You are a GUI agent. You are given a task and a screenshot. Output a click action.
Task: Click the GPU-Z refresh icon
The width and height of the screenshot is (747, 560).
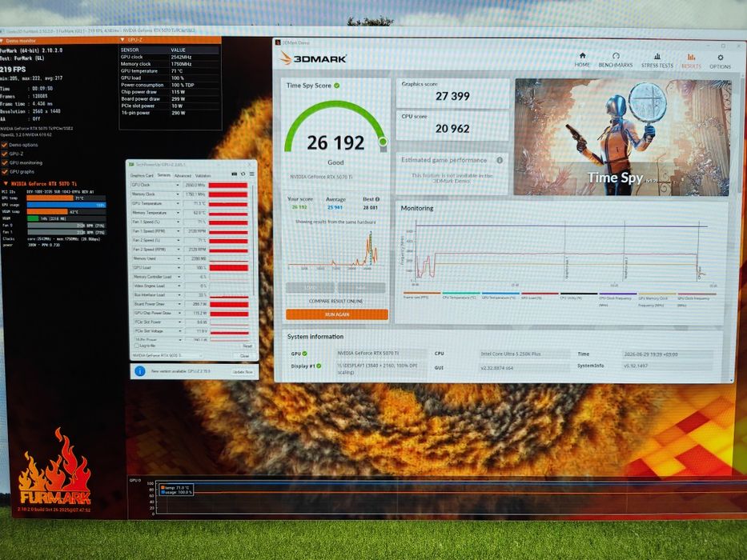point(243,174)
